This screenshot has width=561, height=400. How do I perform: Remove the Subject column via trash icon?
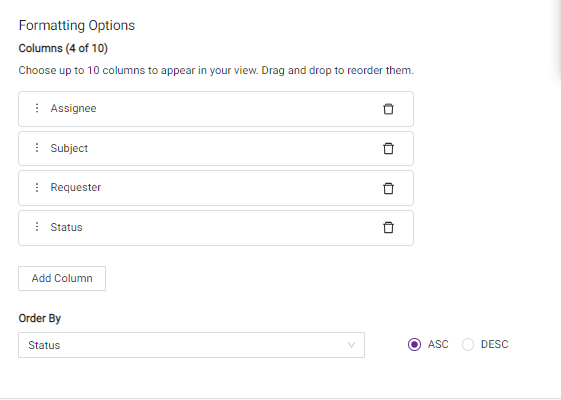click(388, 148)
